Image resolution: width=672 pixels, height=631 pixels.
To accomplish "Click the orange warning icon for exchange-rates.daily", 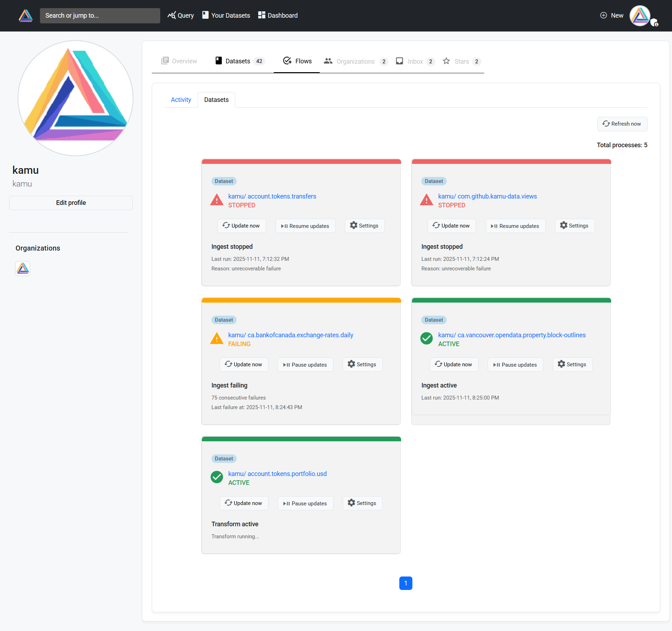I will tap(217, 339).
